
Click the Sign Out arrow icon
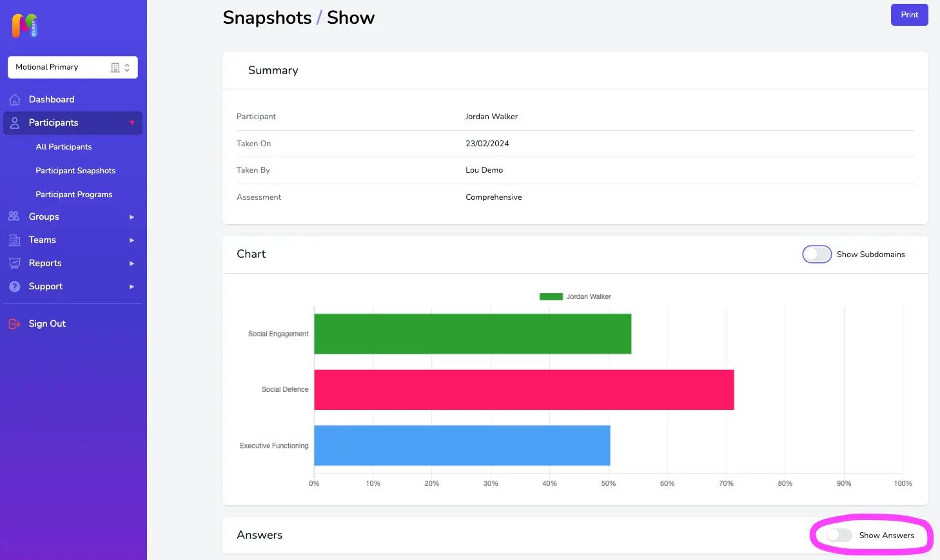coord(14,323)
